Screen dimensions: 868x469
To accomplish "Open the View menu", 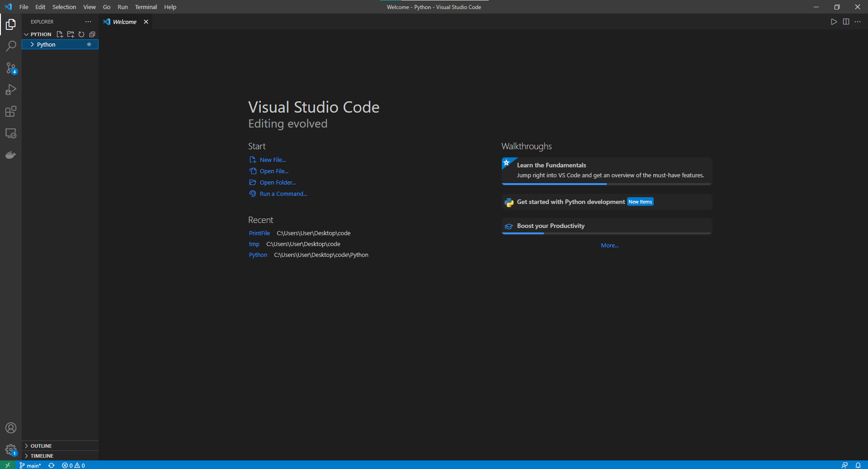I will pyautogui.click(x=90, y=7).
